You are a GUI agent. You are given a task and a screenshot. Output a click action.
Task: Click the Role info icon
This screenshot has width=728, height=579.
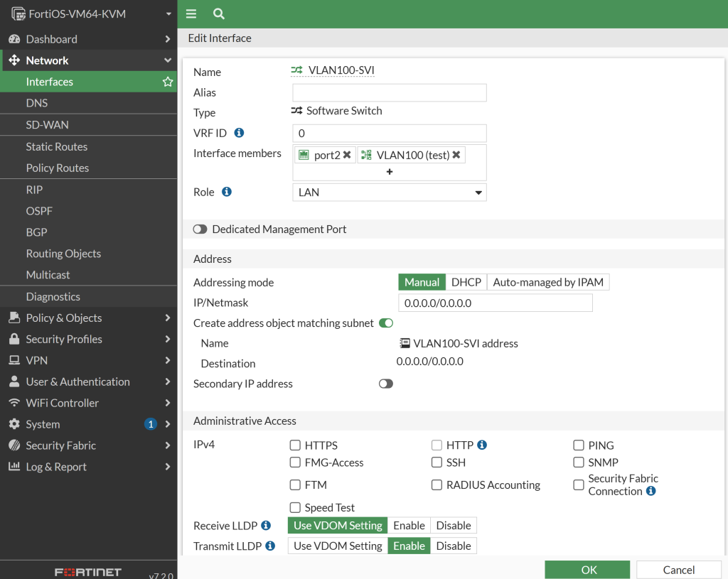click(x=227, y=192)
